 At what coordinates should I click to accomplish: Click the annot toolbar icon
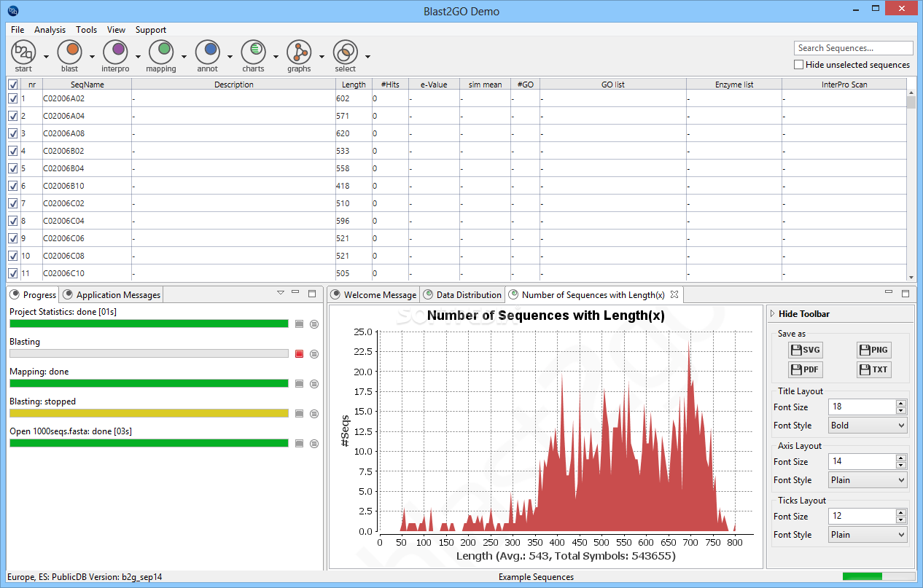tap(207, 52)
